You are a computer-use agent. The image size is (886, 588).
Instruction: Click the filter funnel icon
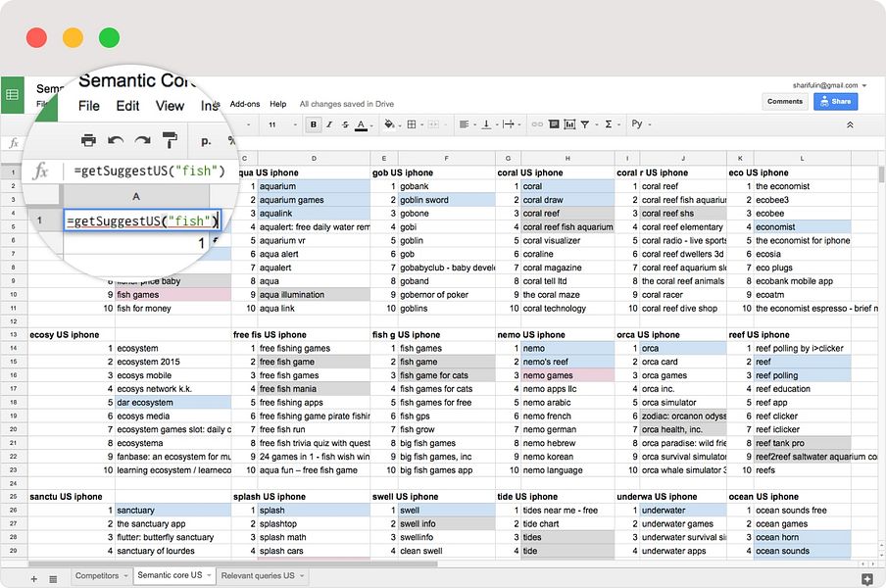(585, 124)
